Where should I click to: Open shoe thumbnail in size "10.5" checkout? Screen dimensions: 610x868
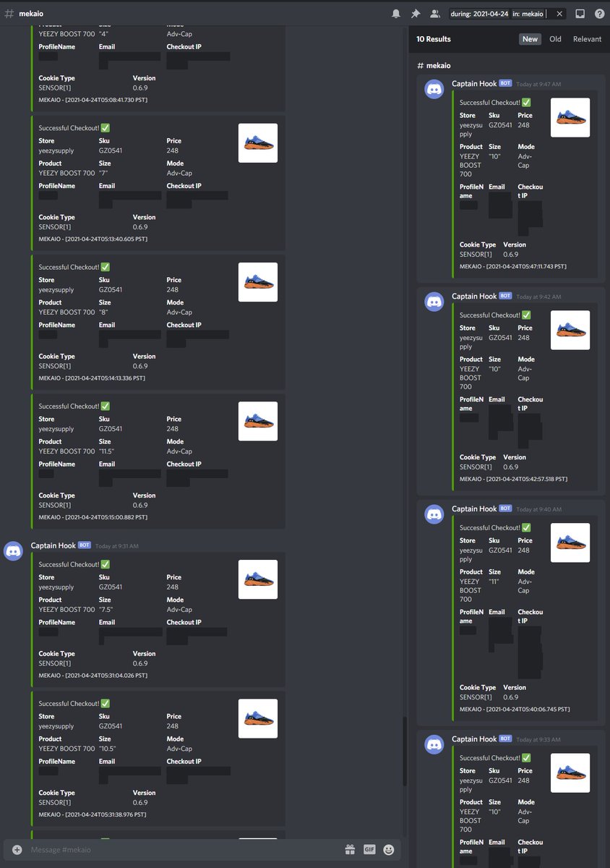(258, 718)
